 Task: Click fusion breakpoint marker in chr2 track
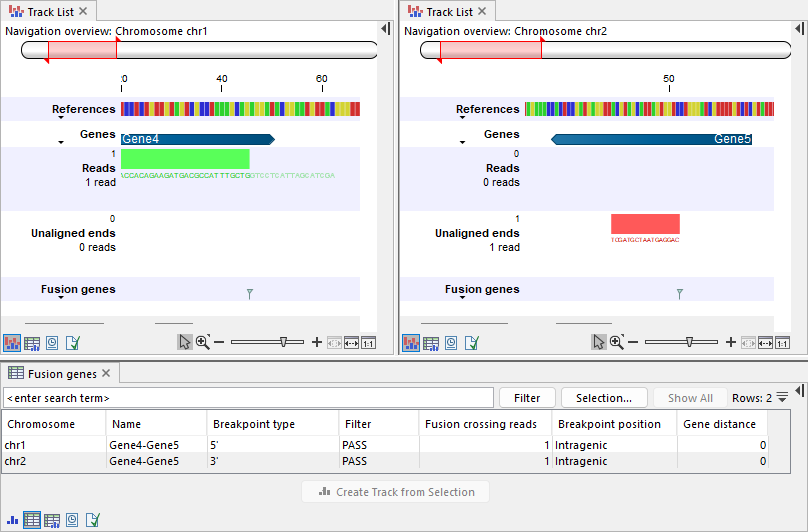(680, 294)
